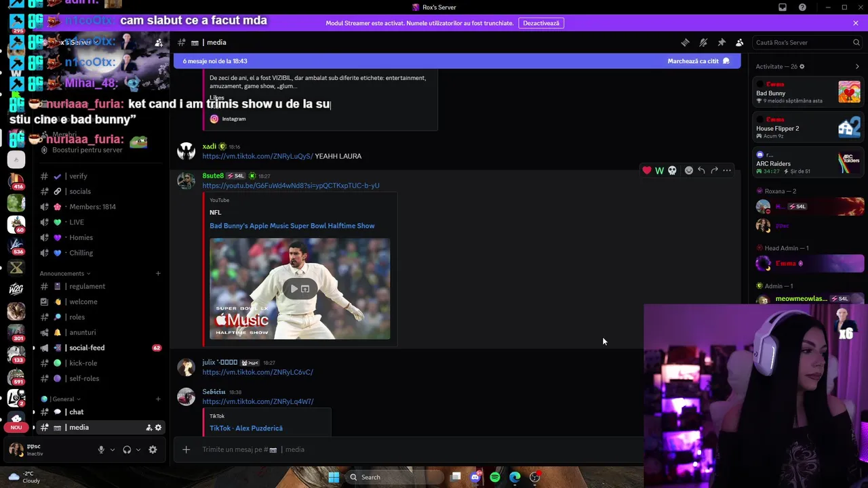Open Microsoft Edge from taskbar
The height and width of the screenshot is (488, 868).
515,477
